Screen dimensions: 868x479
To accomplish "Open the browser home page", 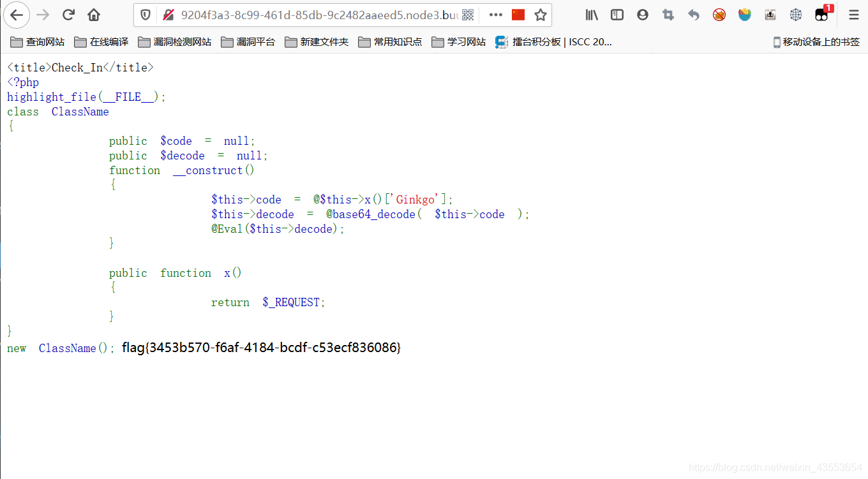I will coord(94,15).
